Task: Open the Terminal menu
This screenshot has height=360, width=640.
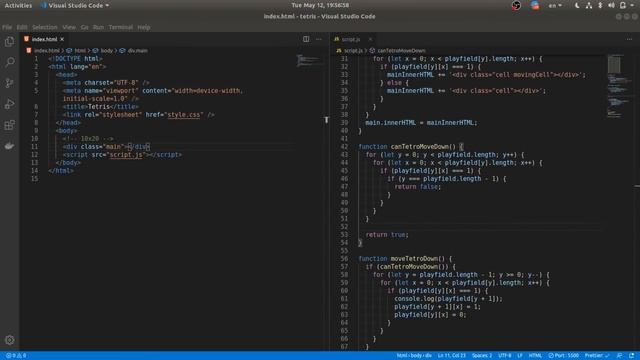Action: pyautogui.click(x=120, y=27)
